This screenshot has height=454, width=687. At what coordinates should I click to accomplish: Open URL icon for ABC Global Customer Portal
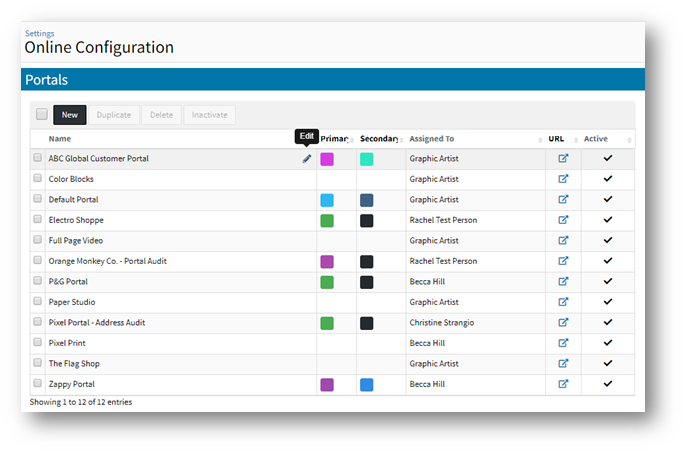pos(563,158)
